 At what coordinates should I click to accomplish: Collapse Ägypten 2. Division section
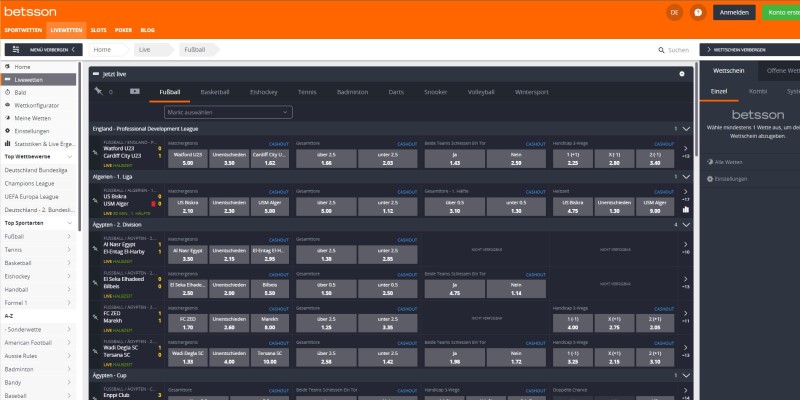[686, 224]
